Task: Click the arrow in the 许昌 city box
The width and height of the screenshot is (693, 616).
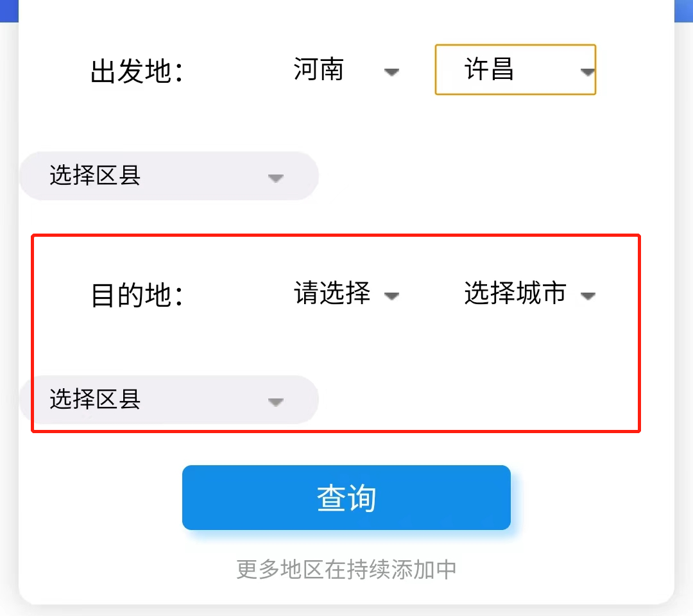Action: [x=587, y=72]
